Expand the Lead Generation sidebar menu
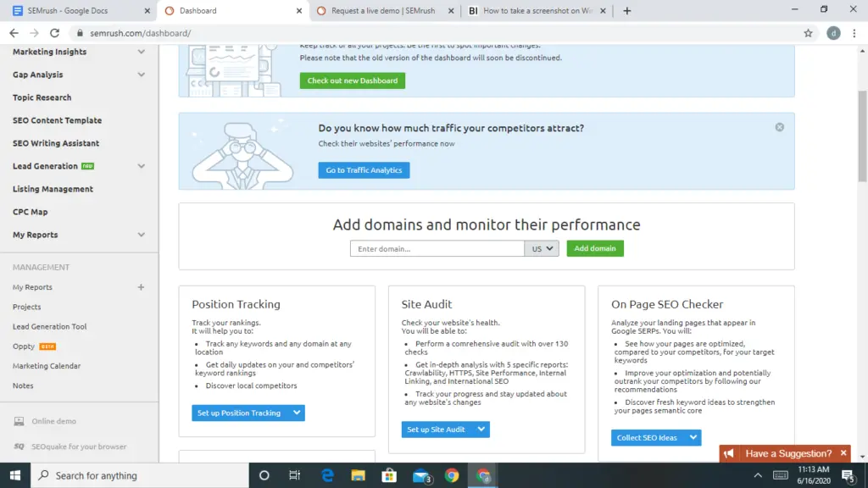Screen dimensions: 868x488 click(141, 166)
